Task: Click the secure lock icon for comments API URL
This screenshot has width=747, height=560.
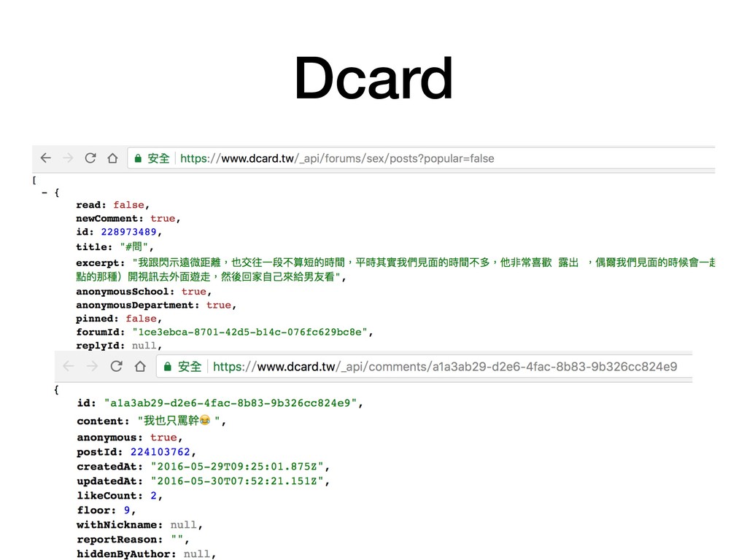Action: [167, 367]
